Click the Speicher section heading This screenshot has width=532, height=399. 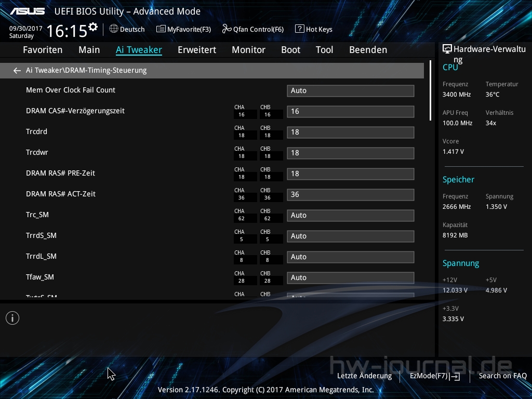(x=458, y=180)
